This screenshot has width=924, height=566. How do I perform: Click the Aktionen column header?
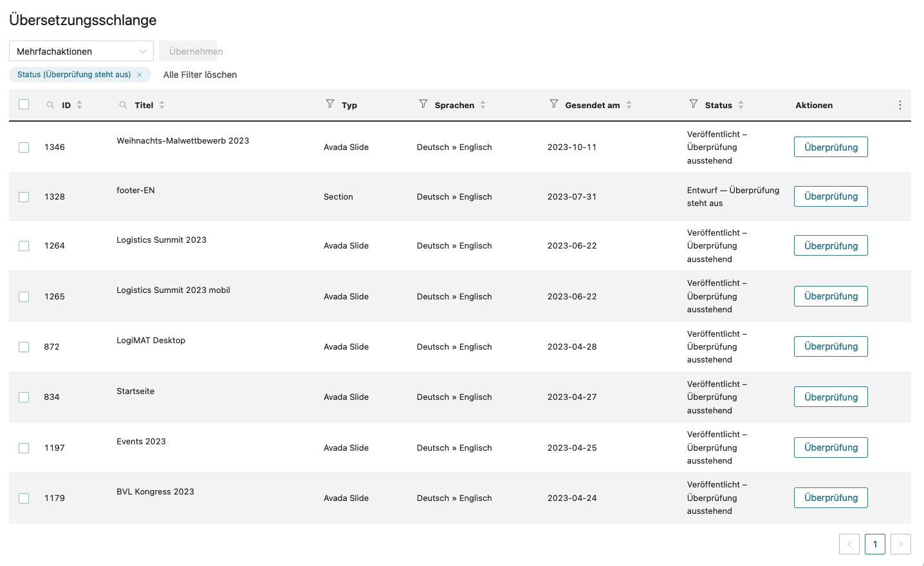[814, 105]
